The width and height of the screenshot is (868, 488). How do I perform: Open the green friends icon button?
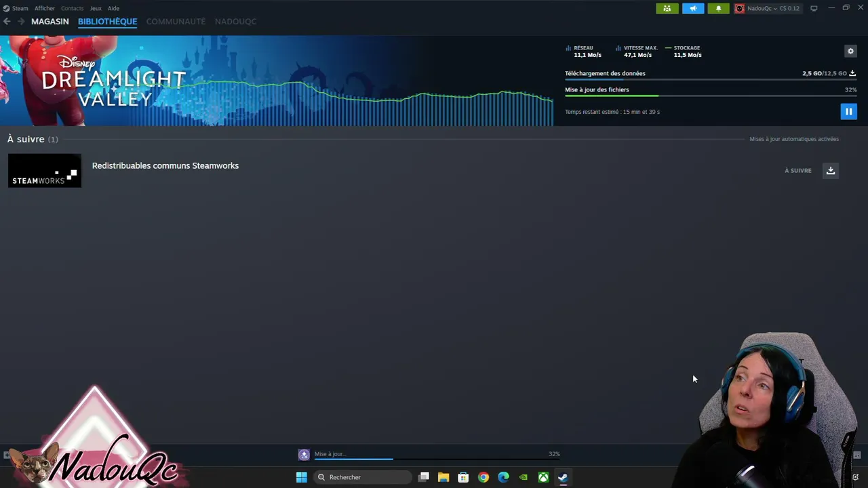click(667, 8)
